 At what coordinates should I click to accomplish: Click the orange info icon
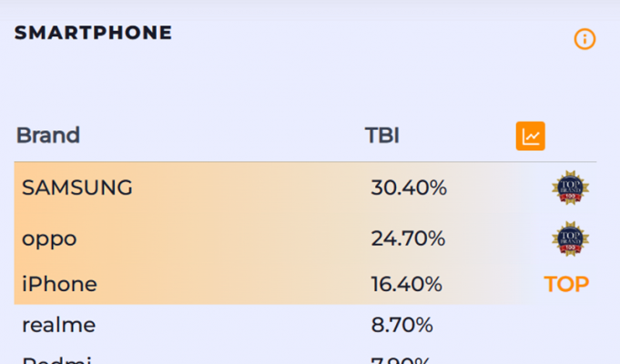pyautogui.click(x=584, y=39)
